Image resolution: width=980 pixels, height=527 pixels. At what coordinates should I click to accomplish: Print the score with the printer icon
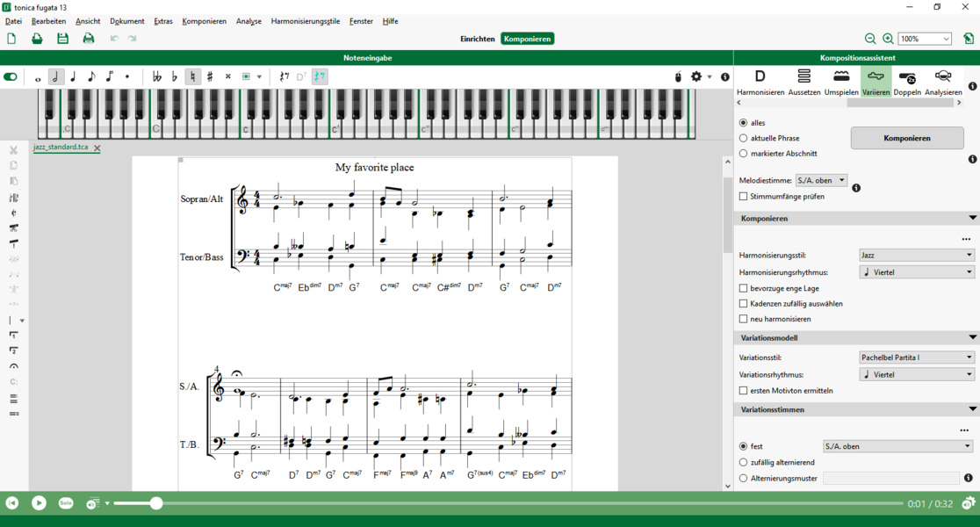(x=88, y=39)
